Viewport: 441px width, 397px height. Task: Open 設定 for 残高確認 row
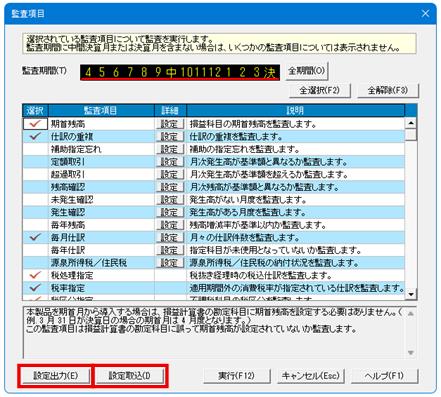(x=170, y=187)
